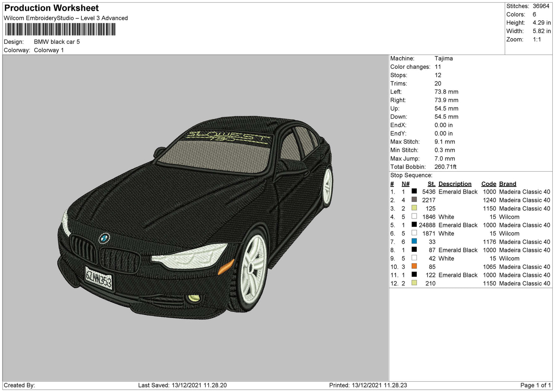Pick the blue swatch in stop row 7
The width and height of the screenshot is (555, 392).
[414, 241]
